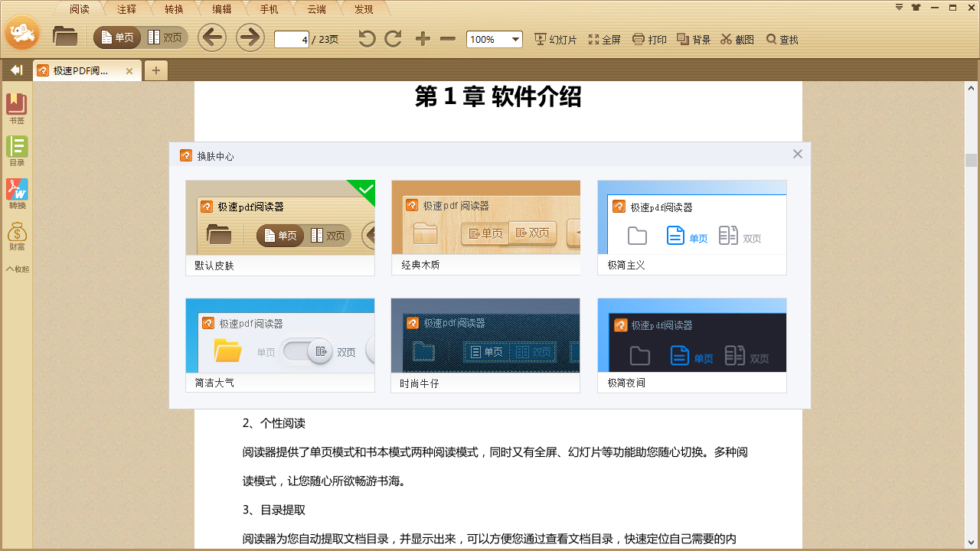
Task: Apply the 时尚牛仔 denim skin
Action: (485, 337)
